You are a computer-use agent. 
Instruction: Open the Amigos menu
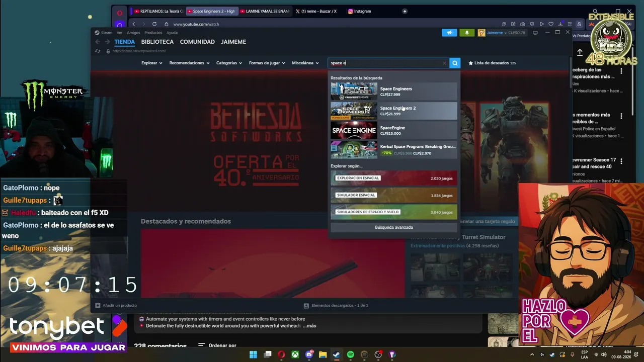(x=133, y=33)
